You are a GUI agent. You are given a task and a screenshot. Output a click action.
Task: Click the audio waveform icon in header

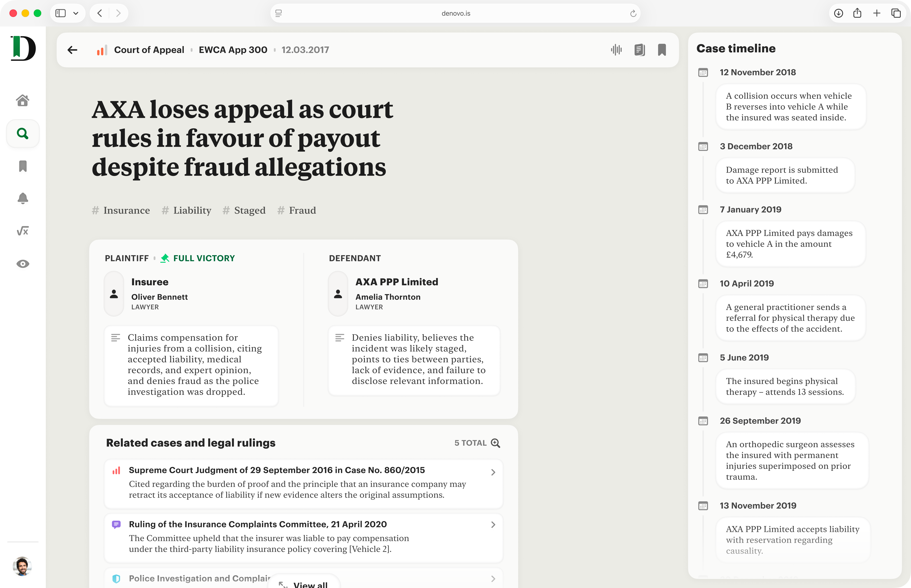(616, 50)
